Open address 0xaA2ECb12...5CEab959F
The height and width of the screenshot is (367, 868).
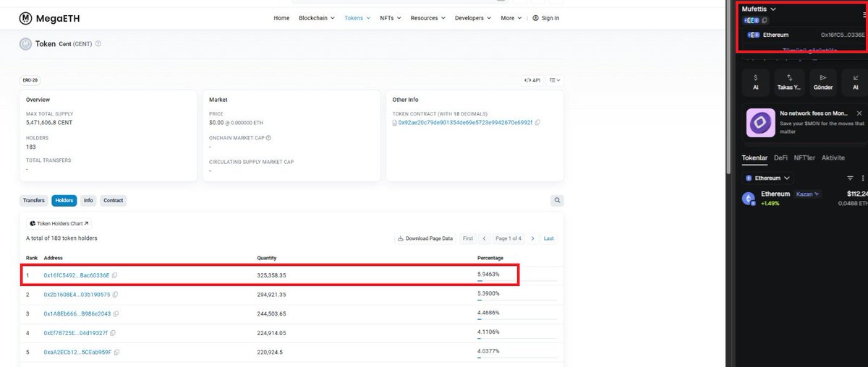point(77,352)
